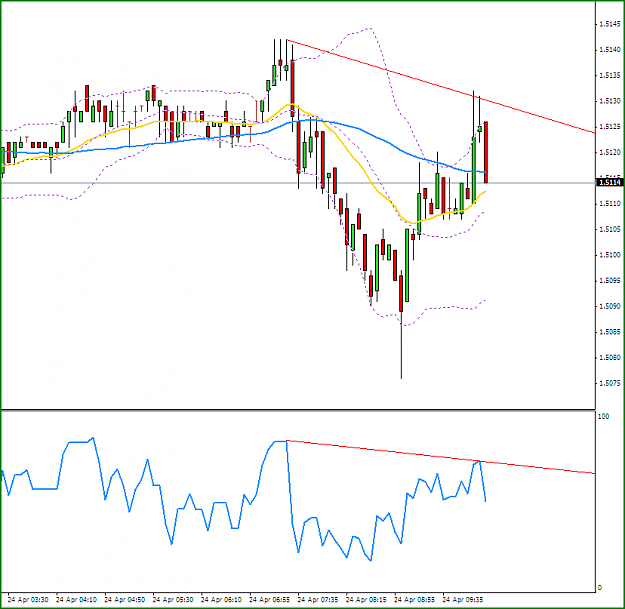625x609 pixels.
Task: Click the 1.5110 price scale label
Action: tap(610, 204)
